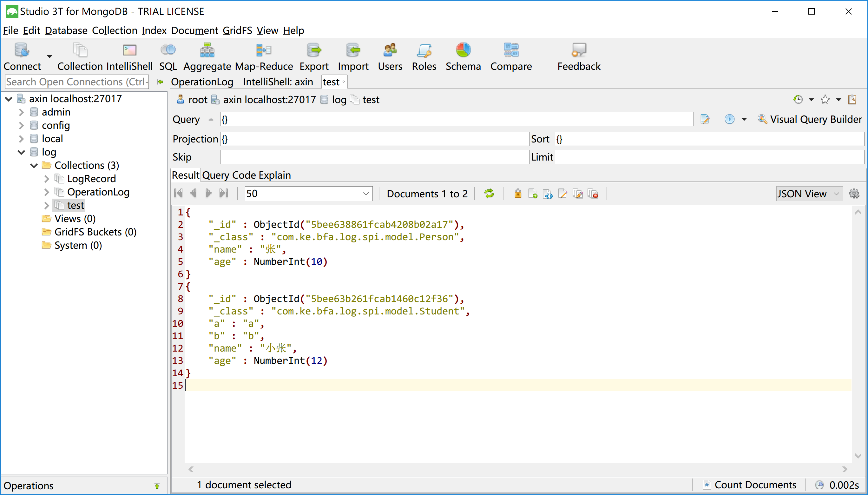Screen dimensions: 868x495
Task: Run the query with play button
Action: point(729,119)
